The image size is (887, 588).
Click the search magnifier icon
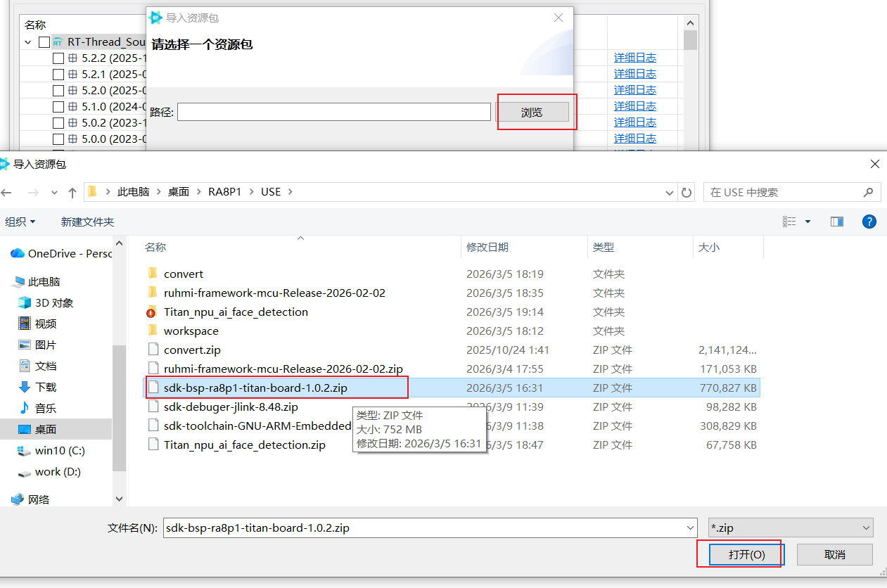point(868,192)
